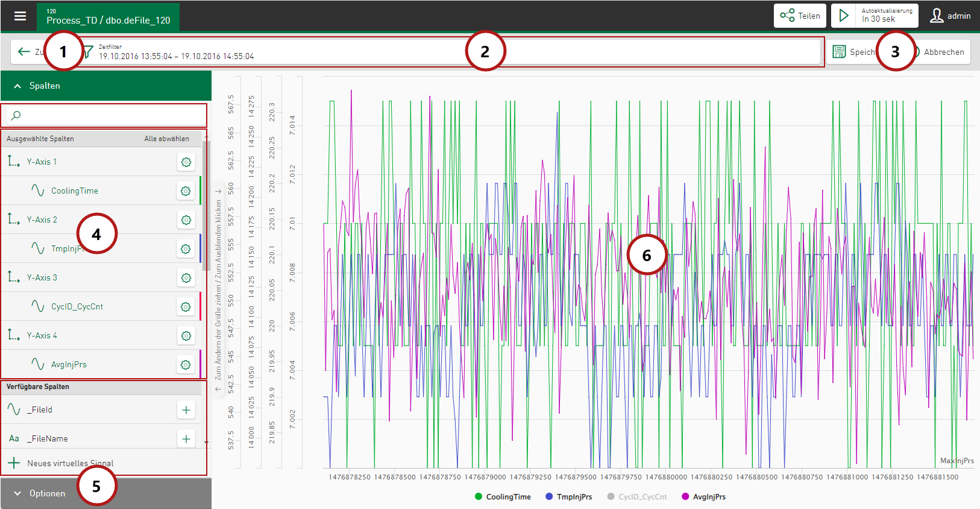Expand the Optionen panel
Screen dimensions: 980x509
[106, 493]
